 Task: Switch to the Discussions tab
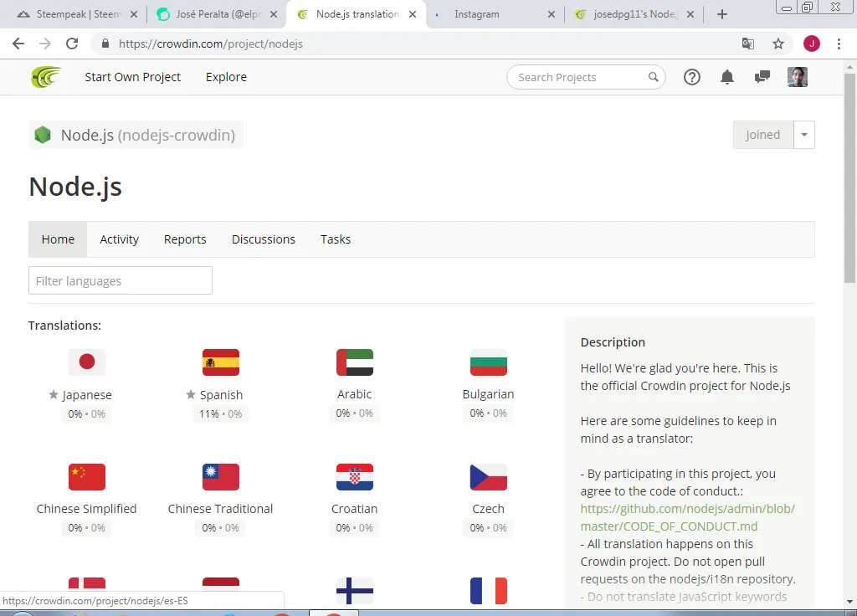tap(264, 239)
